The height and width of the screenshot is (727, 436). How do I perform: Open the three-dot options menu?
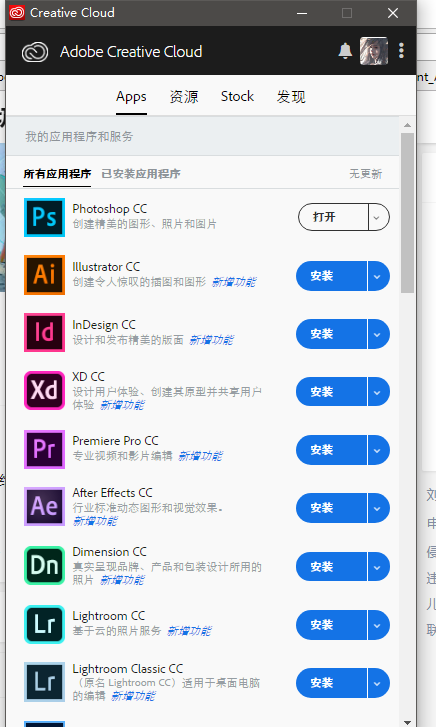[402, 51]
